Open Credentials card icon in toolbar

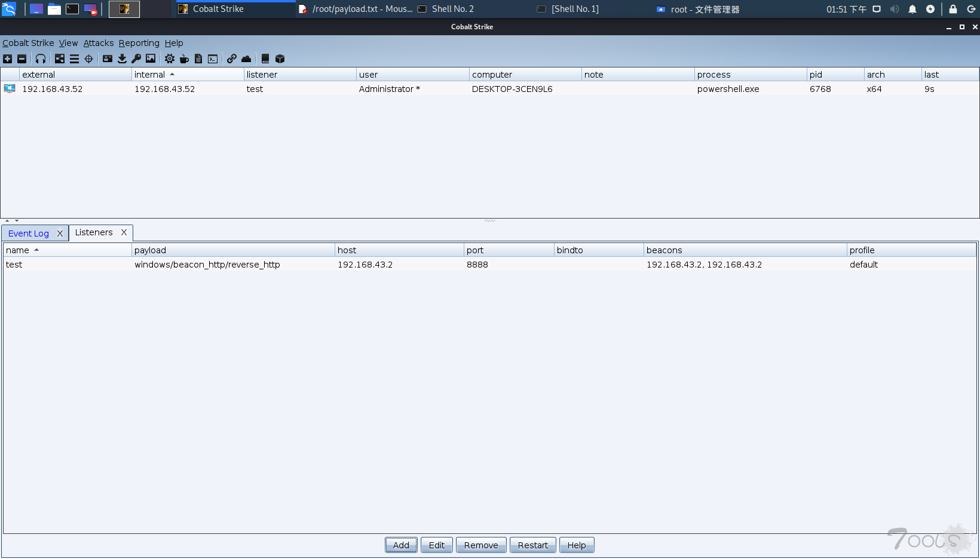pyautogui.click(x=108, y=59)
